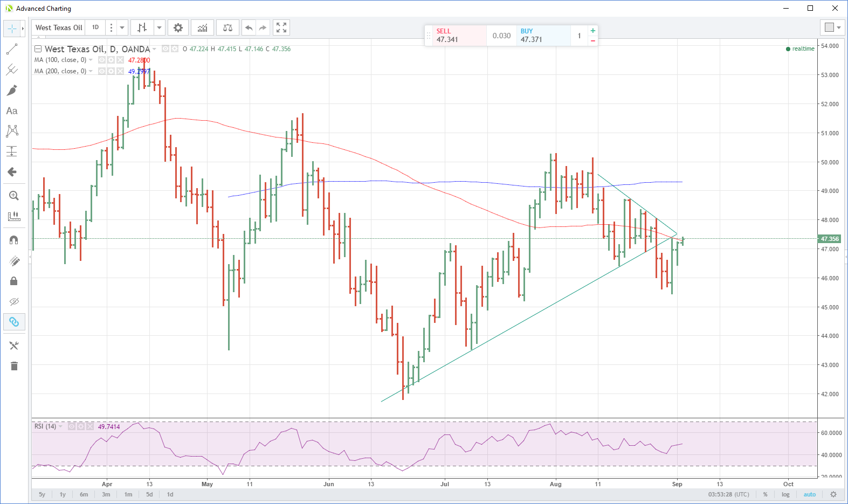Activate the zoom in magnifier tool
This screenshot has height=504, width=848.
click(x=14, y=196)
